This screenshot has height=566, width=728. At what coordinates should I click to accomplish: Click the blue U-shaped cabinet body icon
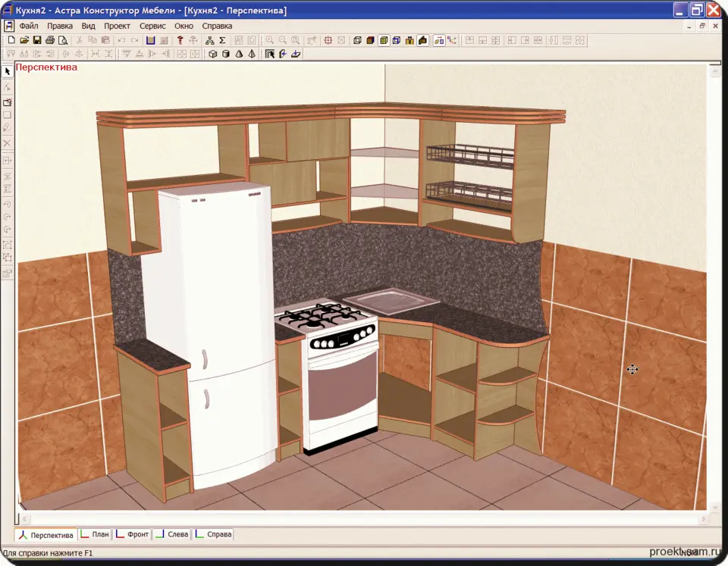[150, 40]
